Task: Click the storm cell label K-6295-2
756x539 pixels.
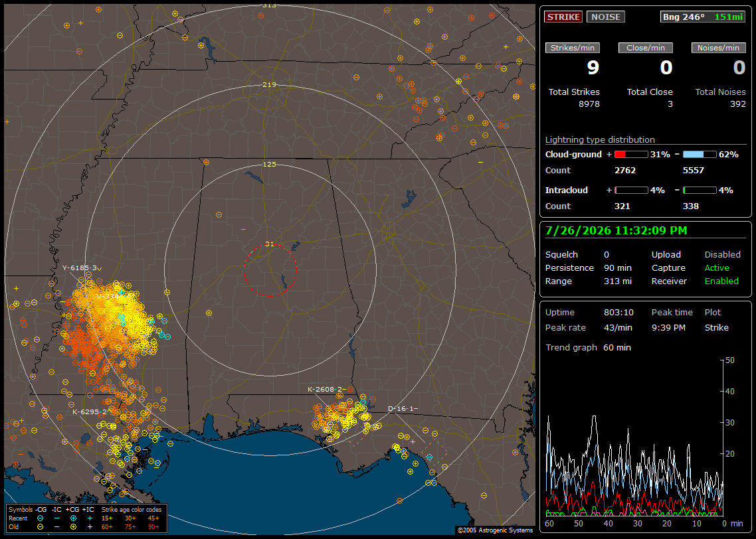Action: click(x=90, y=412)
